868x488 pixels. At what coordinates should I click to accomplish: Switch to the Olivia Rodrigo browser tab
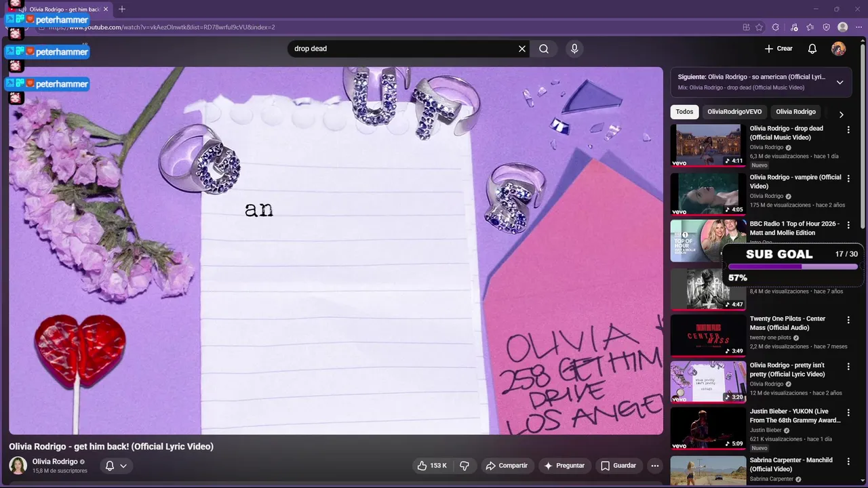click(x=64, y=9)
